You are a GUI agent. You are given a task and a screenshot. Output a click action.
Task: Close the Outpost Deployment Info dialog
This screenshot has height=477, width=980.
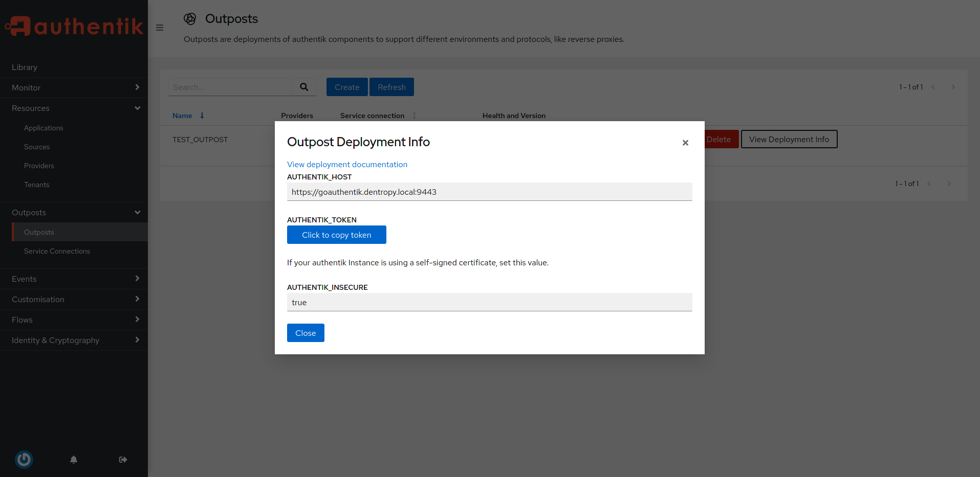pos(685,143)
